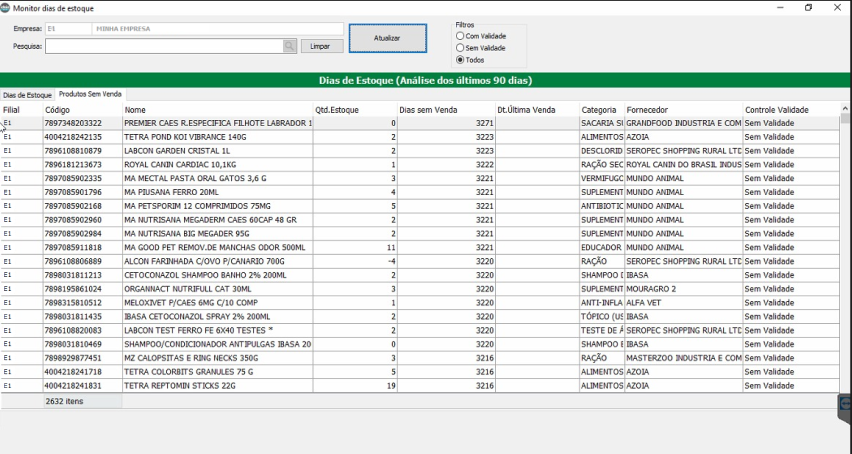Switch to the Dias de Estoque tab
This screenshot has width=852, height=454.
pos(27,94)
